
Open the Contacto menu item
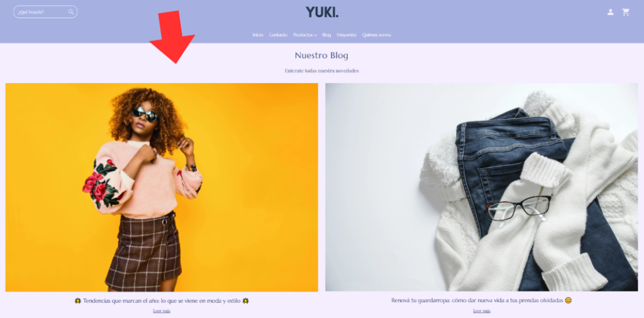[x=278, y=35]
